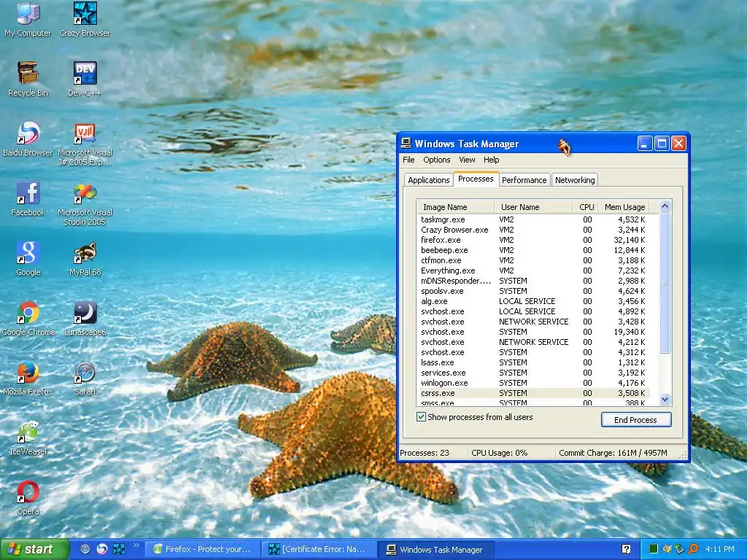Select the Processes tab

476,179
